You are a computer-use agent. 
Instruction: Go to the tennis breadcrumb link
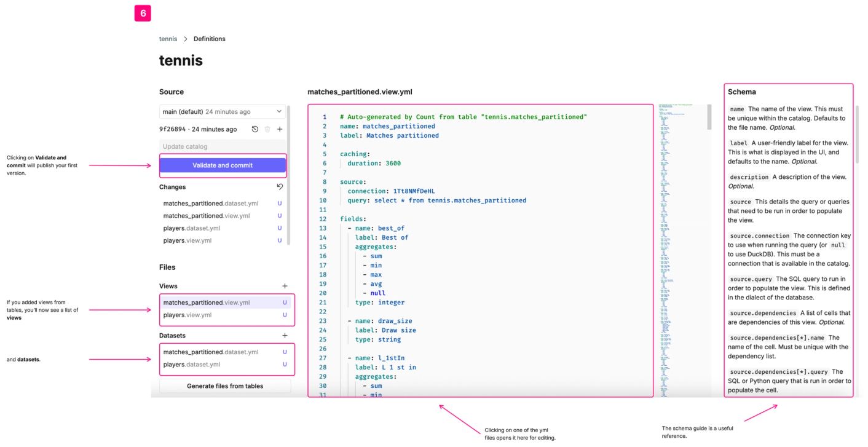coord(168,39)
